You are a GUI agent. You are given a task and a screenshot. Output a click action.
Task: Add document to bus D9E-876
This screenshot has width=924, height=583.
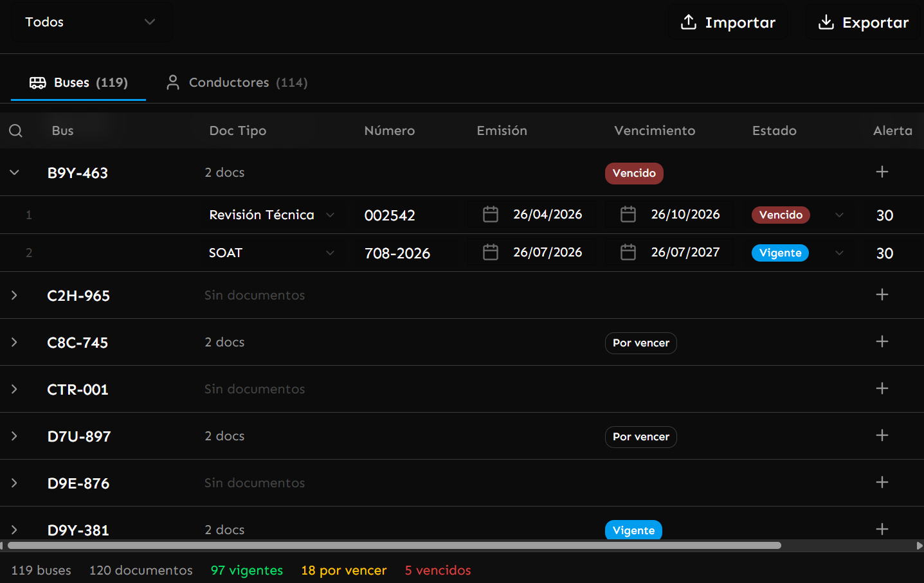click(882, 482)
